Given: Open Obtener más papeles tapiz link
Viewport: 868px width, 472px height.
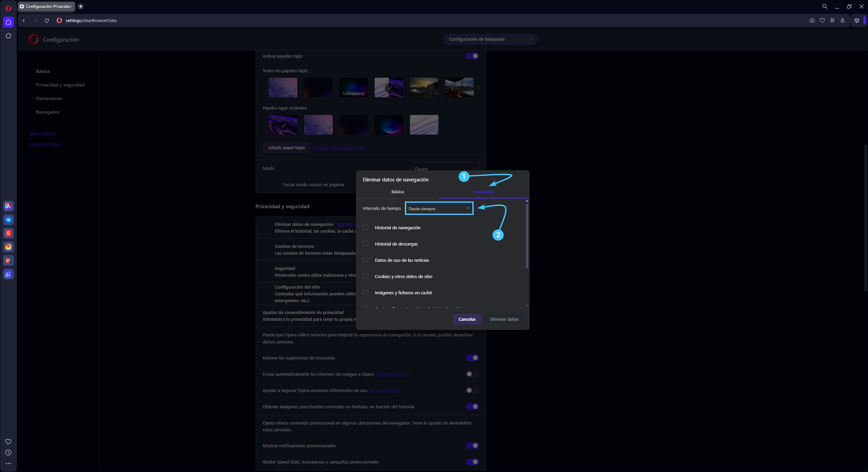Looking at the screenshot, I should click(339, 147).
